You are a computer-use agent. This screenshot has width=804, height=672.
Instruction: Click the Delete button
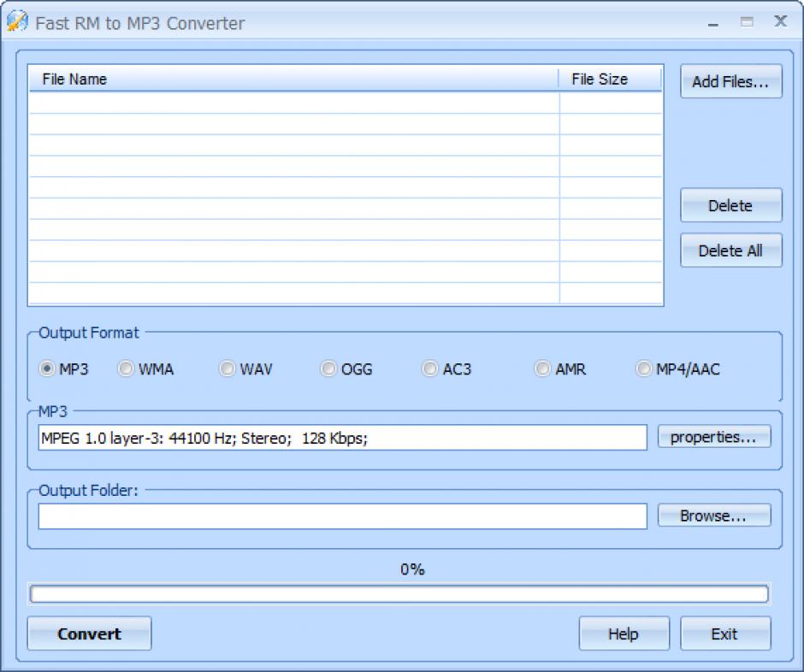(730, 206)
